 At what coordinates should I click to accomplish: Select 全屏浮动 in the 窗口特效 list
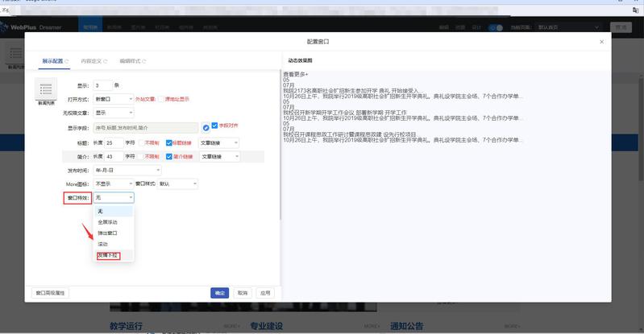pyautogui.click(x=114, y=222)
